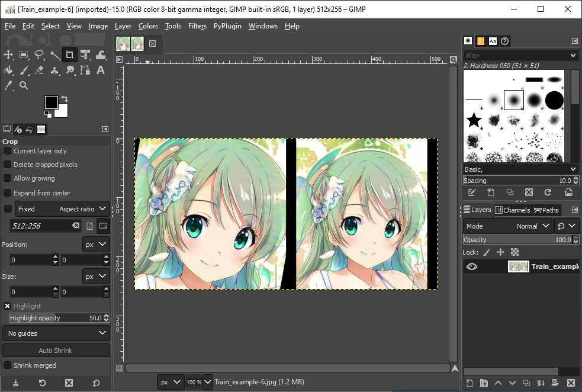Open the status bar px unit dropdown
This screenshot has height=392, width=582.
(171, 382)
